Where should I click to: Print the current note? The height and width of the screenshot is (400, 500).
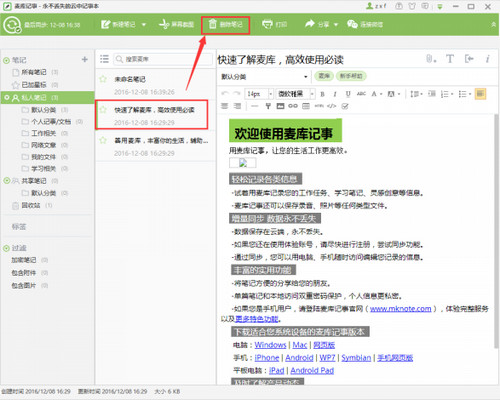[x=274, y=24]
